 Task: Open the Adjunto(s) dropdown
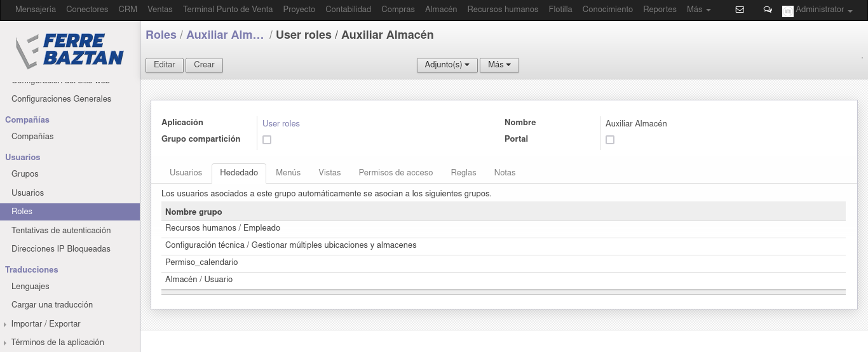(447, 65)
